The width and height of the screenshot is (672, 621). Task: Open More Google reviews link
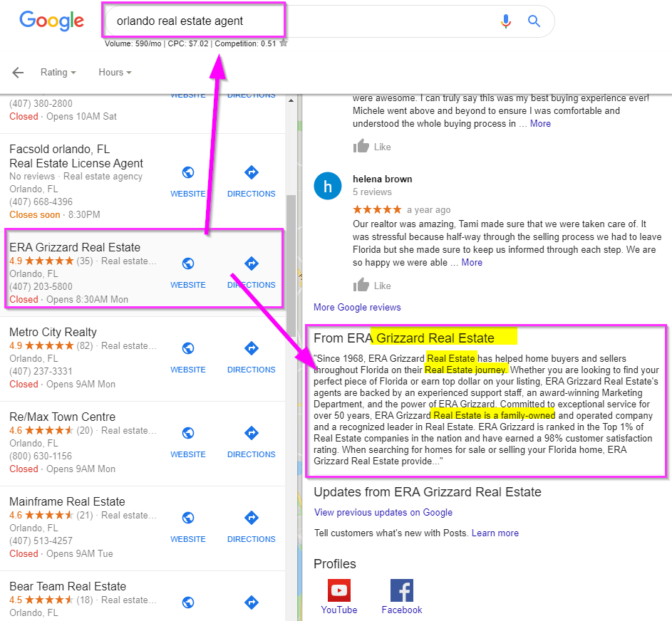357,307
